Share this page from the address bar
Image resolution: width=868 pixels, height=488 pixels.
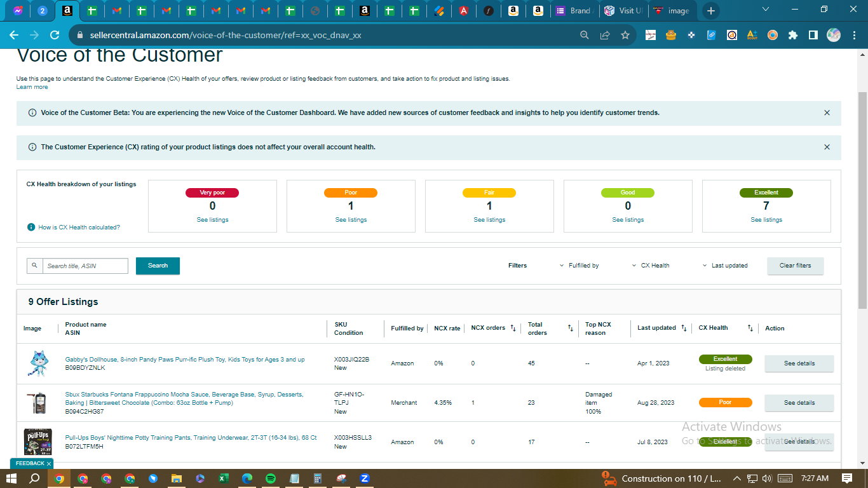tap(605, 36)
